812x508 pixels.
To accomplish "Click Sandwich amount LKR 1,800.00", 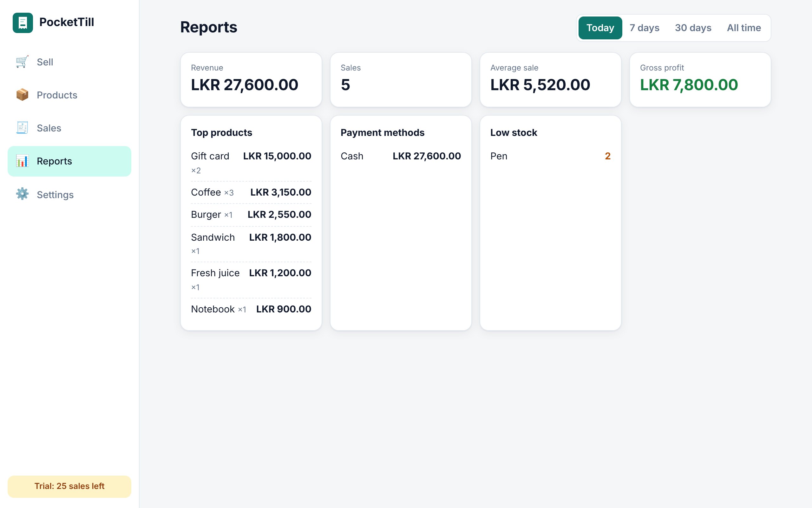I will [x=280, y=237].
